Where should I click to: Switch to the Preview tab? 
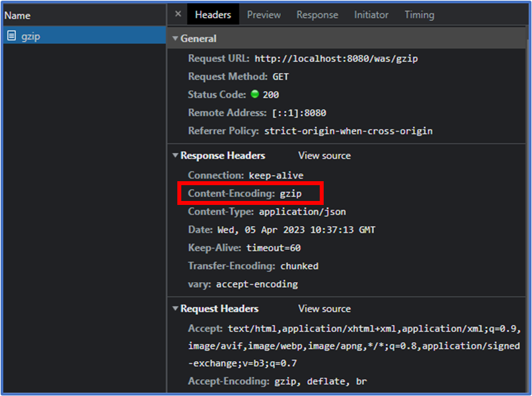coord(264,14)
